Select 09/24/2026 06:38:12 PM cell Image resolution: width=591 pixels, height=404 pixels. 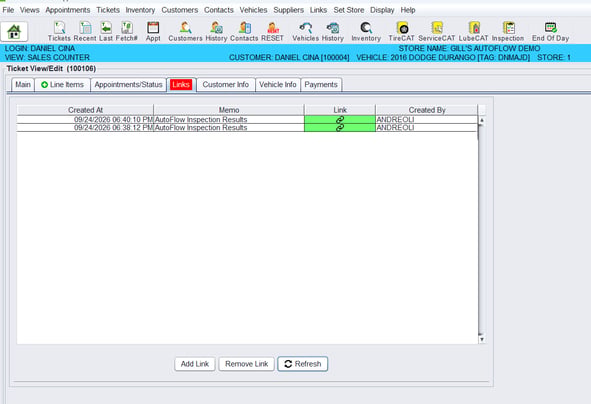(85, 127)
